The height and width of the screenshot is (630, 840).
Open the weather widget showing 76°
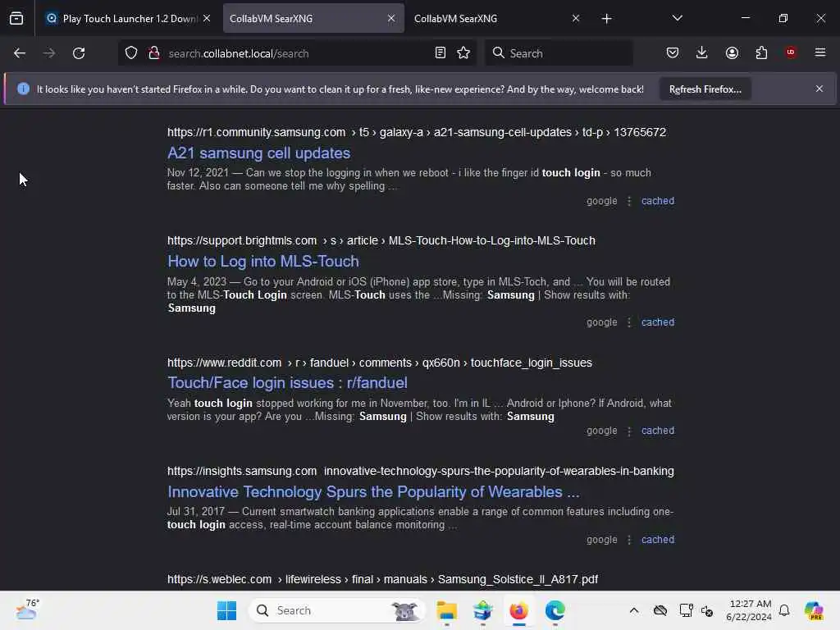tap(27, 609)
